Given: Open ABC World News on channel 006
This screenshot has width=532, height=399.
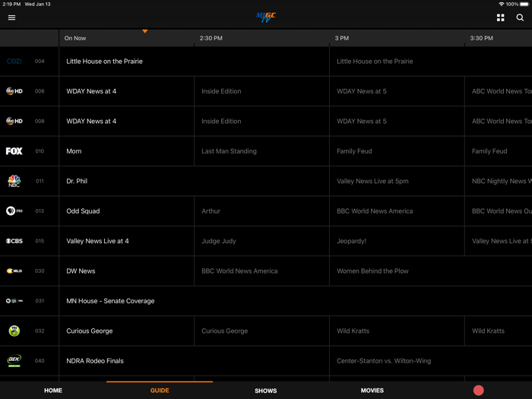Looking at the screenshot, I should point(499,91).
